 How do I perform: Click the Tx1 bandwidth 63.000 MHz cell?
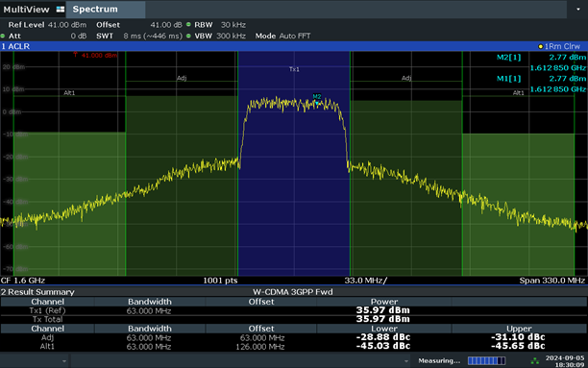tap(149, 311)
